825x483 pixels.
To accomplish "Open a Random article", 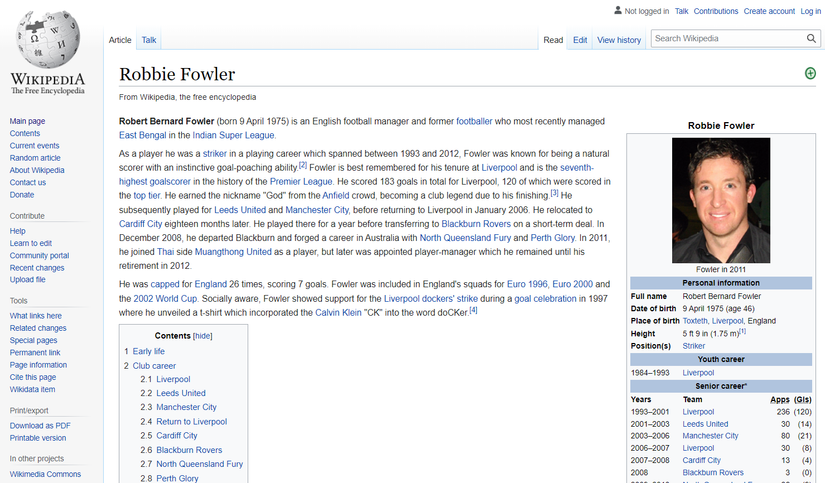I will click(35, 158).
